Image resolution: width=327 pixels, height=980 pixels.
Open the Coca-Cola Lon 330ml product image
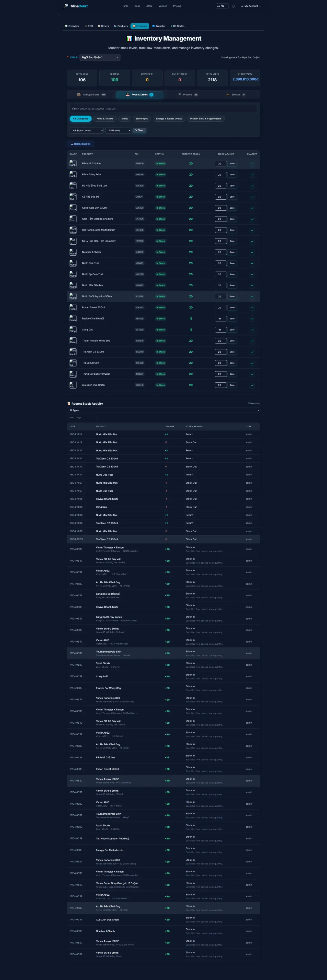[73, 208]
